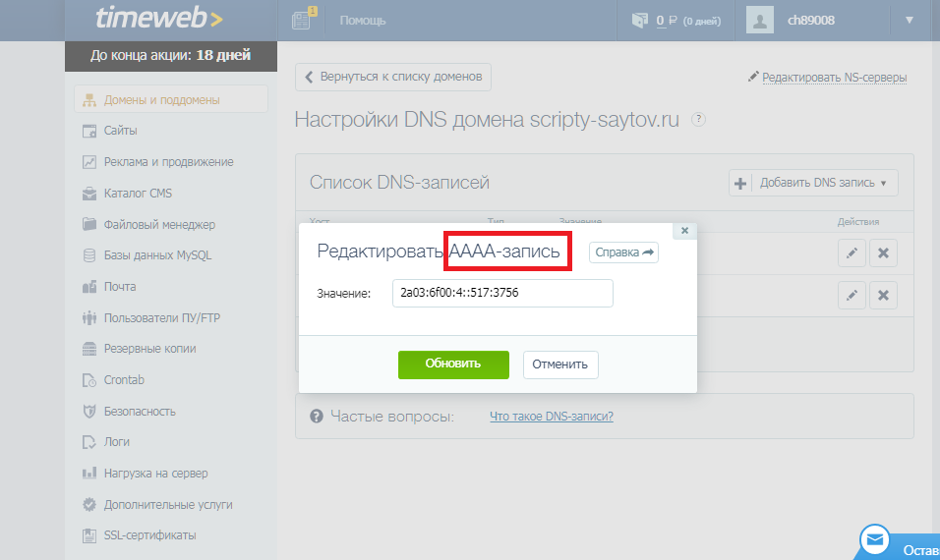Click the Резервные копии drive icon
This screenshot has height=560, width=940.
[89, 349]
